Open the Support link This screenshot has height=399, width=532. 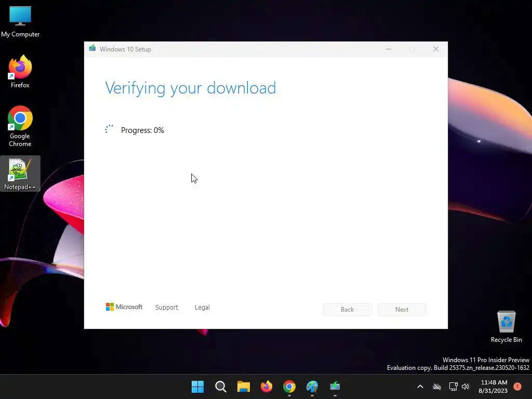(167, 308)
